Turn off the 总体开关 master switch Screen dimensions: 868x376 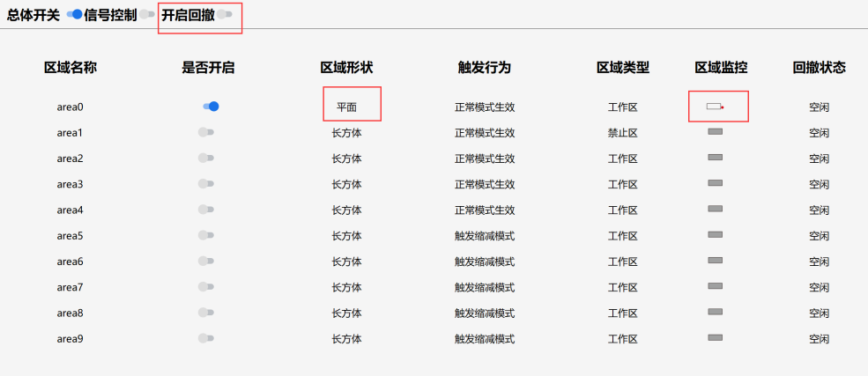point(74,14)
